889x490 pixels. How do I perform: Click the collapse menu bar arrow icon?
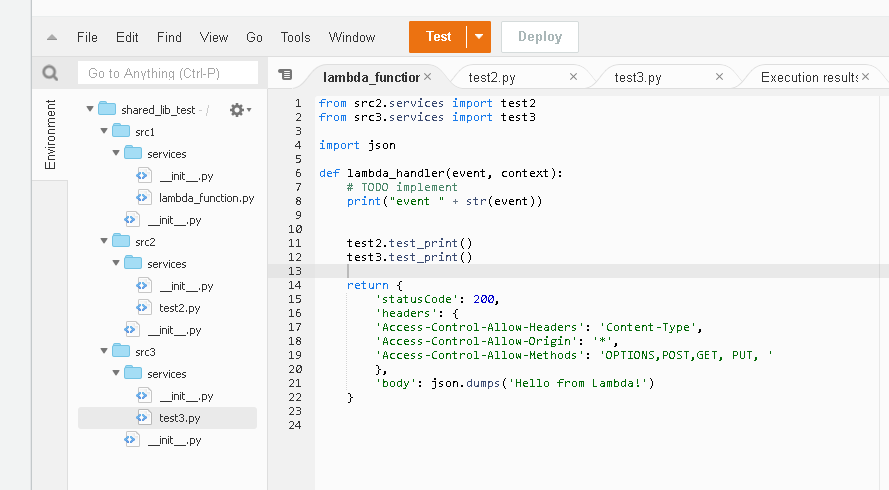pos(51,38)
